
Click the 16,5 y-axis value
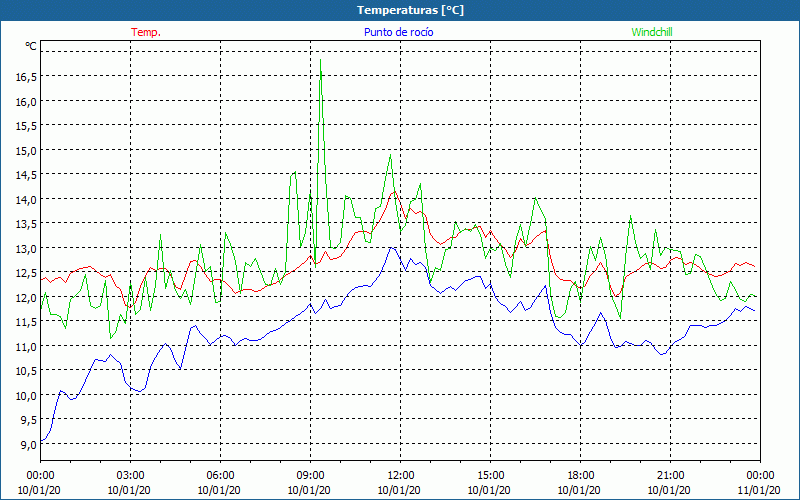point(27,77)
